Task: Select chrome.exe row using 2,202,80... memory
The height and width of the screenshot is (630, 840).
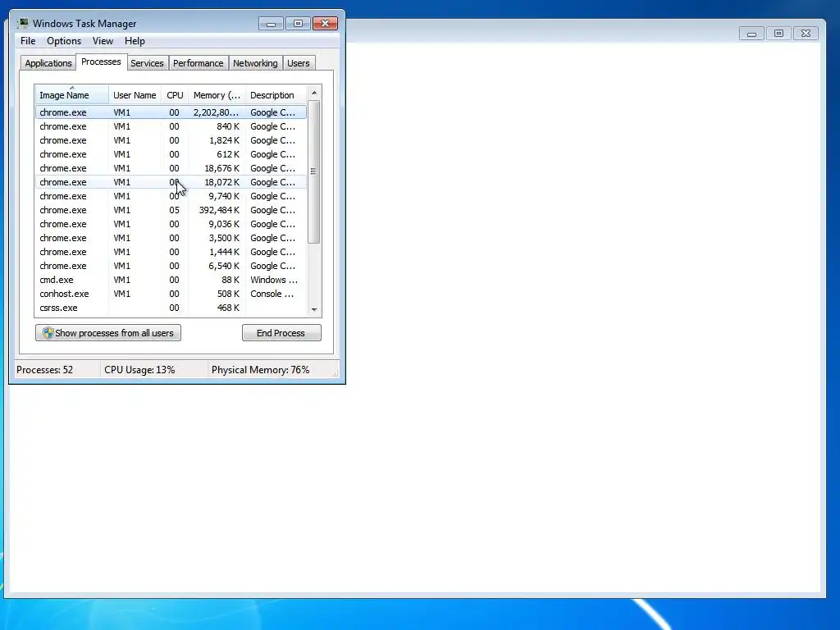Action: (x=171, y=112)
